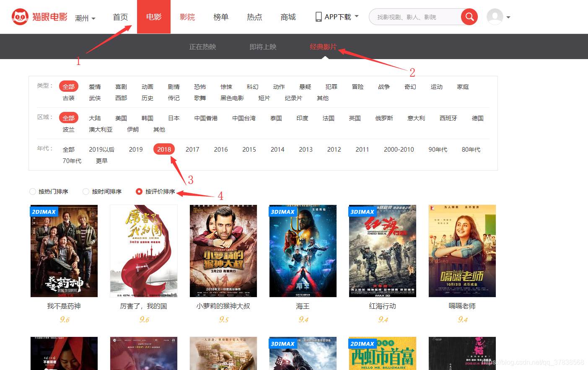Choose year 2019 filter

coord(136,149)
